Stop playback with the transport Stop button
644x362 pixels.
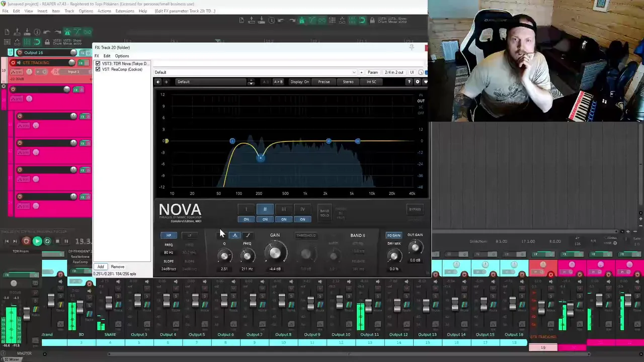click(57, 241)
